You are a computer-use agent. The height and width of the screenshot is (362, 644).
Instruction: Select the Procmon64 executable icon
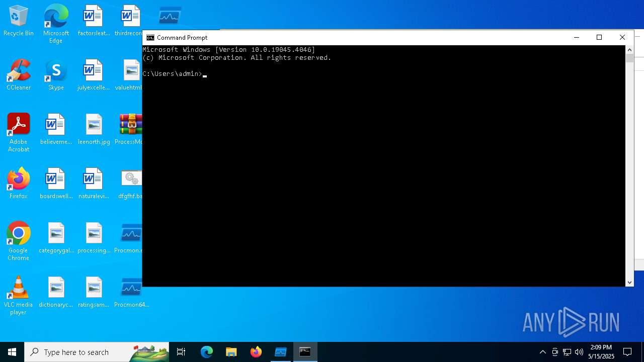tap(131, 293)
